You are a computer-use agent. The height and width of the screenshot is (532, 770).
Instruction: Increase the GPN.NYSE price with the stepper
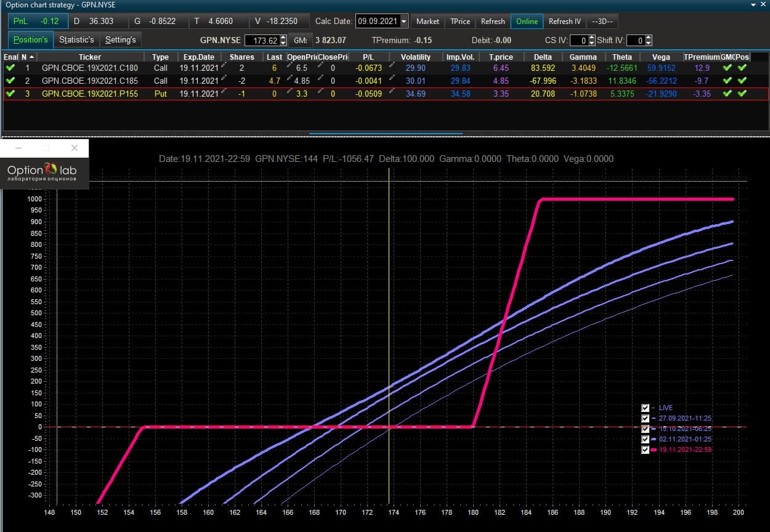click(283, 38)
